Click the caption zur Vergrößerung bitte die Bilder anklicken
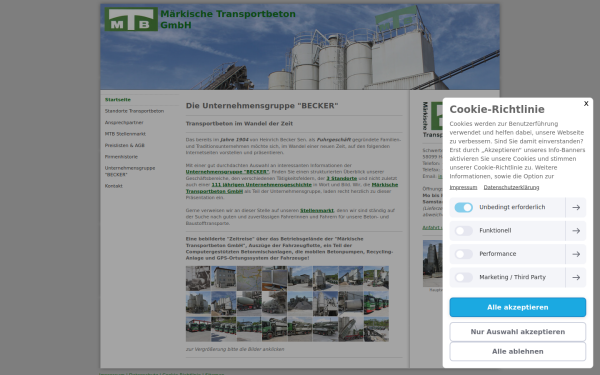 (235, 349)
